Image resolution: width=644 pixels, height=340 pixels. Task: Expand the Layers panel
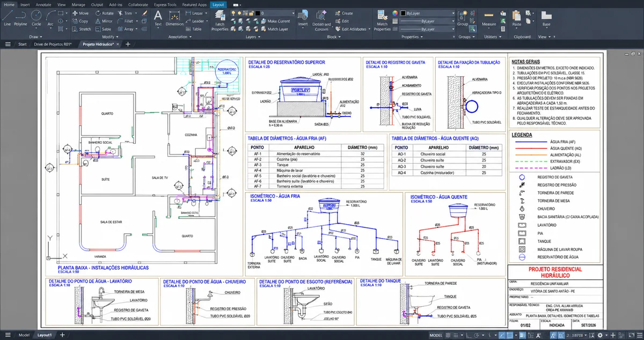point(252,36)
